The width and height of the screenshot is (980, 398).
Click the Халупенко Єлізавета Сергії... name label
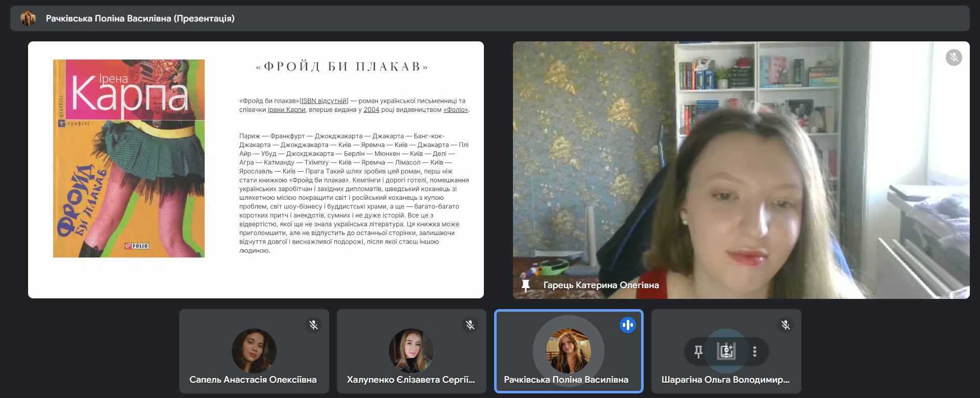tap(411, 380)
